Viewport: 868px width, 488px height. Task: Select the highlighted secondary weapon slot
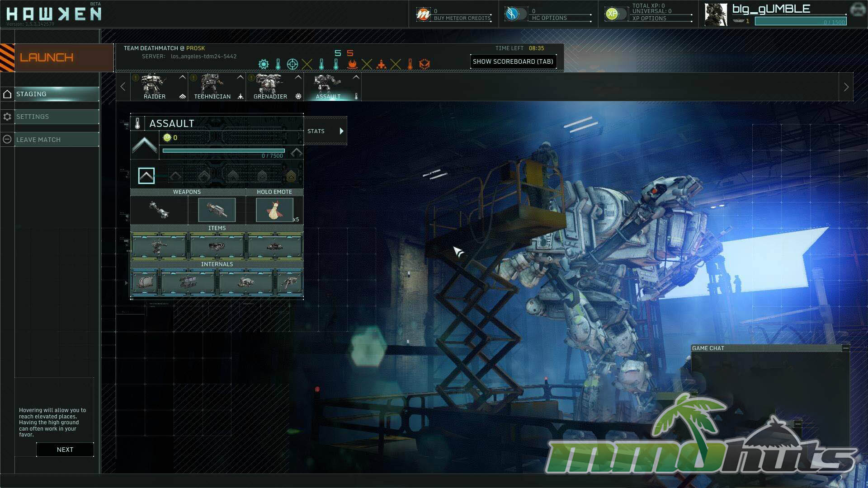pyautogui.click(x=217, y=210)
